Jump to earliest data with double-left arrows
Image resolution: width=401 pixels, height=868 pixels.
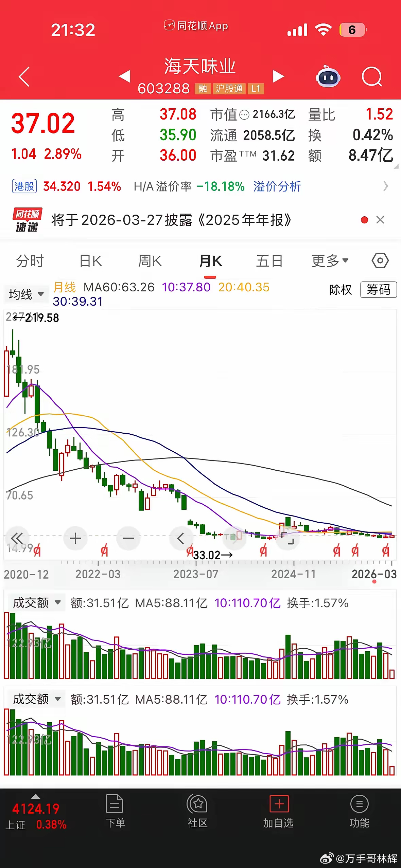(17, 538)
